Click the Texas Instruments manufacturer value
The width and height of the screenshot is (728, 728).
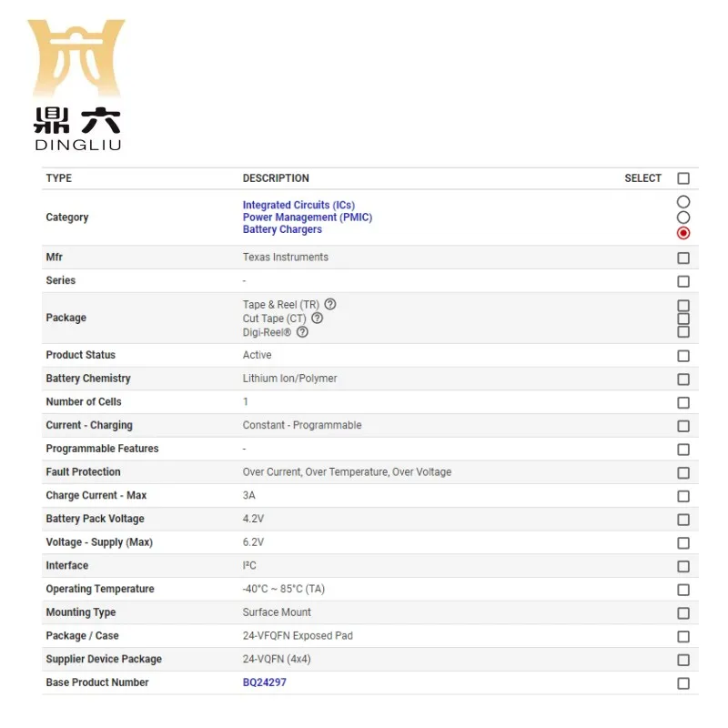[285, 258]
